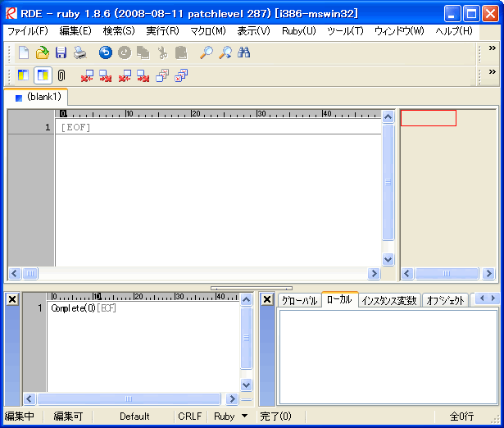Viewport: 504px width, 428px height.
Task: Click the paperclip icon in the second toolbar
Action: click(61, 76)
